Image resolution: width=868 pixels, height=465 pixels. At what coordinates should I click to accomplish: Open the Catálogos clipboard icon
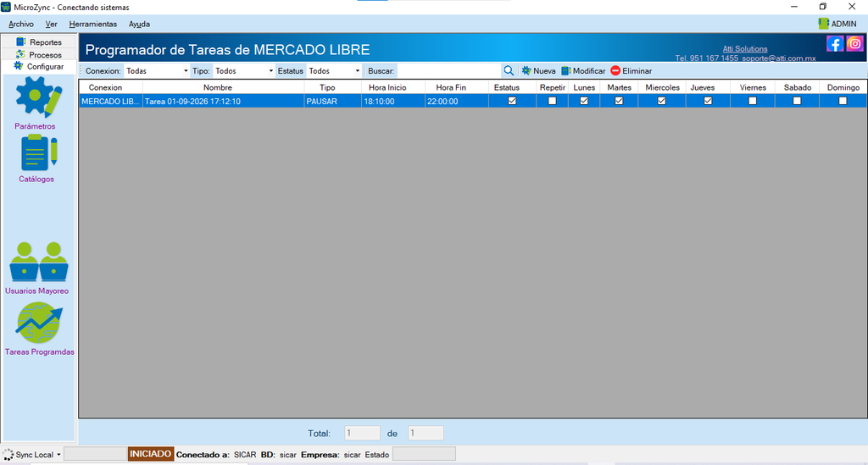pyautogui.click(x=39, y=152)
